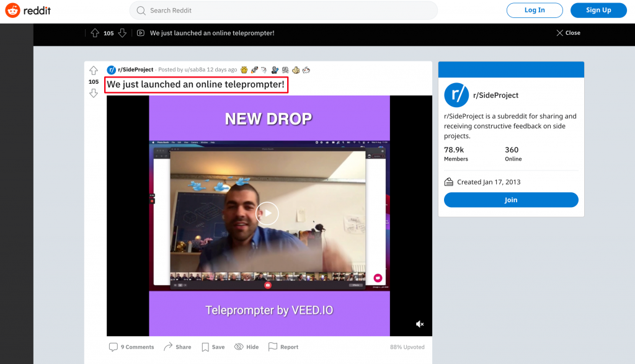Go to the Reddit home logo
The width and height of the screenshot is (635, 364).
tap(28, 11)
